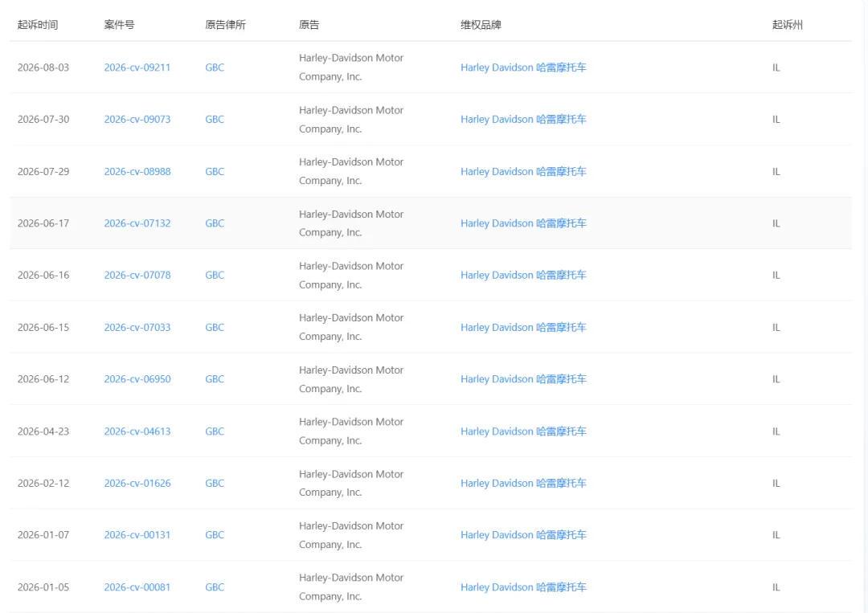This screenshot has width=868, height=613.
Task: Open case number 2026-cv-08988
Action: point(137,171)
